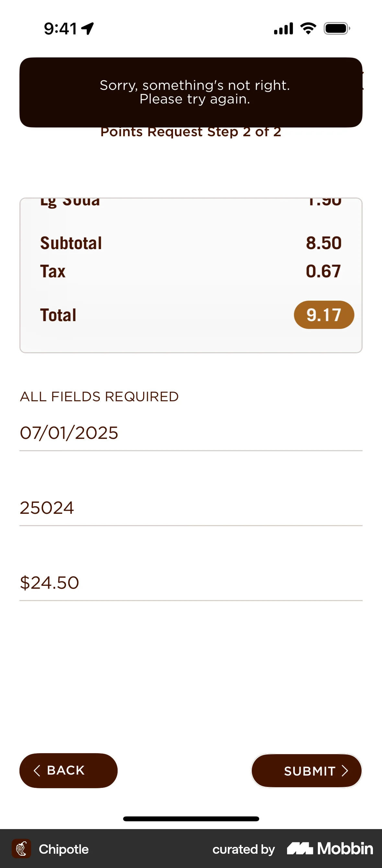The width and height of the screenshot is (382, 868).
Task: Tap the Wi-Fi status icon
Action: point(308,28)
